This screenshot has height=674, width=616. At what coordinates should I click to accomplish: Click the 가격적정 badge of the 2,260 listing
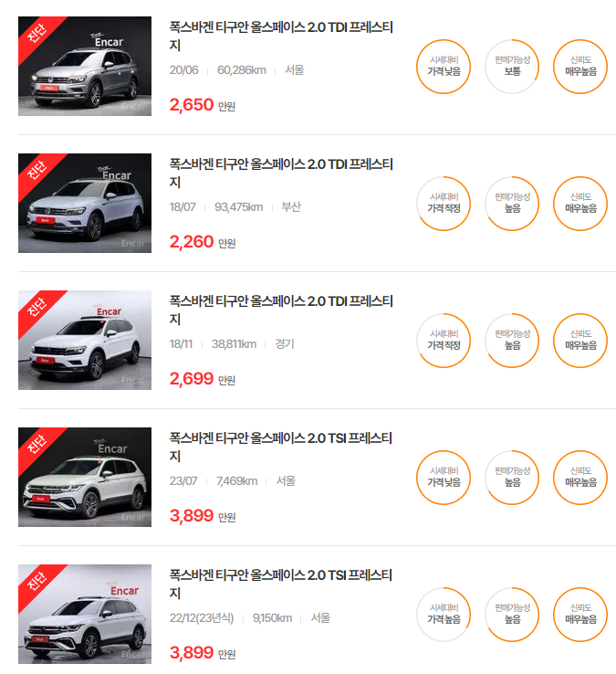click(444, 204)
